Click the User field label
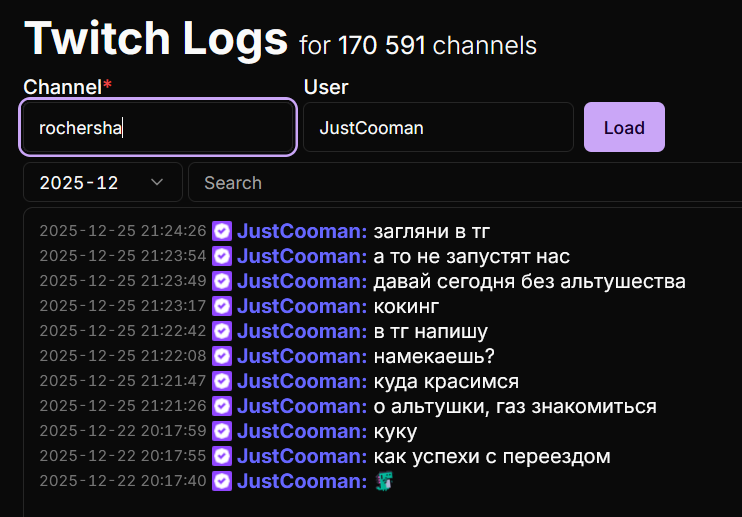The height and width of the screenshot is (517, 742). tap(326, 87)
